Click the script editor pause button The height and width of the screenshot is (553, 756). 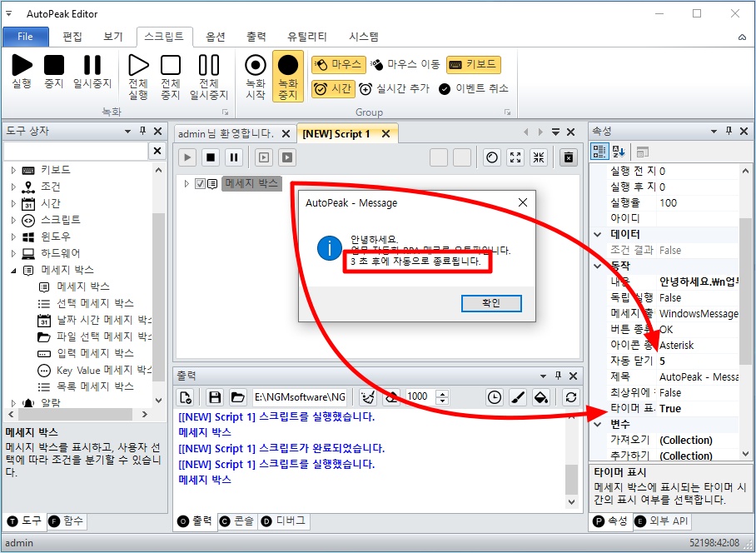(x=234, y=157)
